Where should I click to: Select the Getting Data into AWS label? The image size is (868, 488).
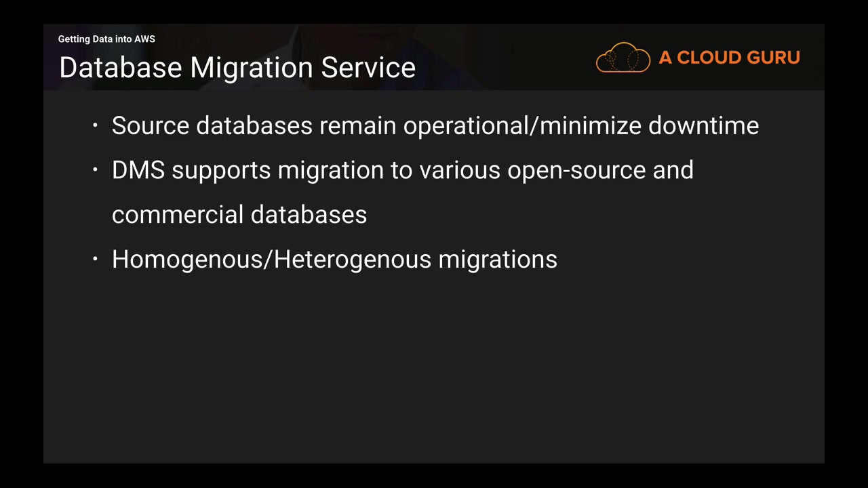pos(106,39)
